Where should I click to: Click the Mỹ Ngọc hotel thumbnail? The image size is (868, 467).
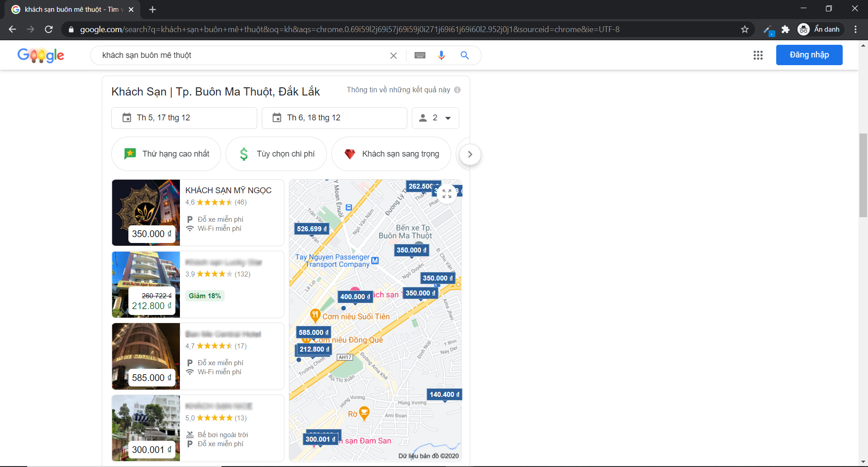pos(146,213)
